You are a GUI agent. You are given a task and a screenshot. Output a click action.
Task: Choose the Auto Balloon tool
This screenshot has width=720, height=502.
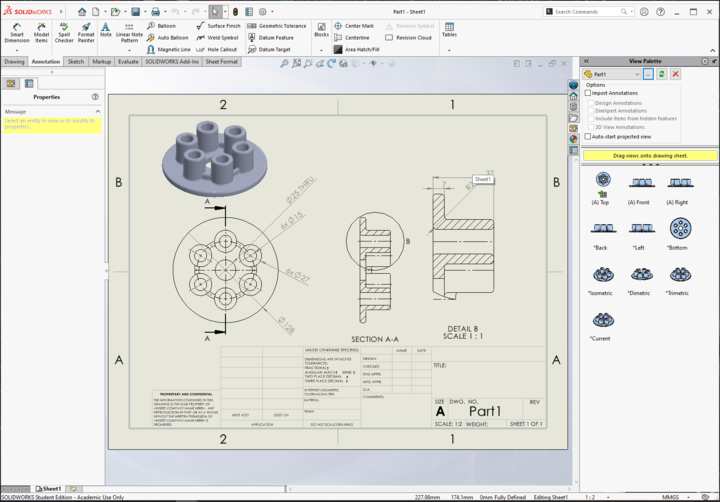pos(168,38)
